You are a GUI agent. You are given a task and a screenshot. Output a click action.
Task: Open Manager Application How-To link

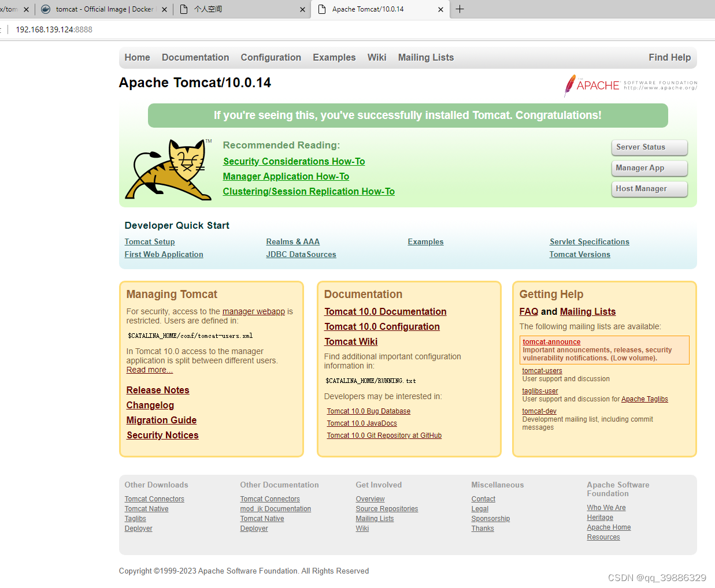coord(286,176)
